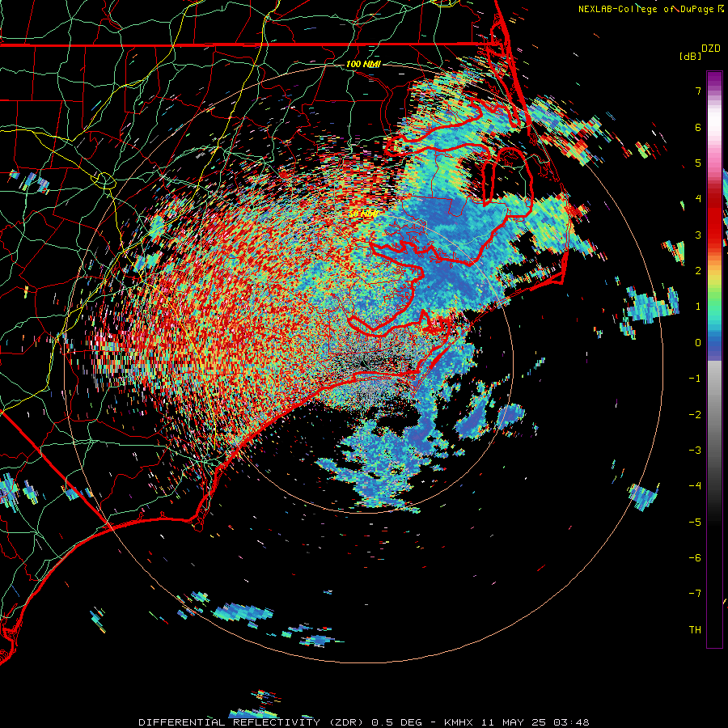Click the 0 value on the scale

pos(698,343)
